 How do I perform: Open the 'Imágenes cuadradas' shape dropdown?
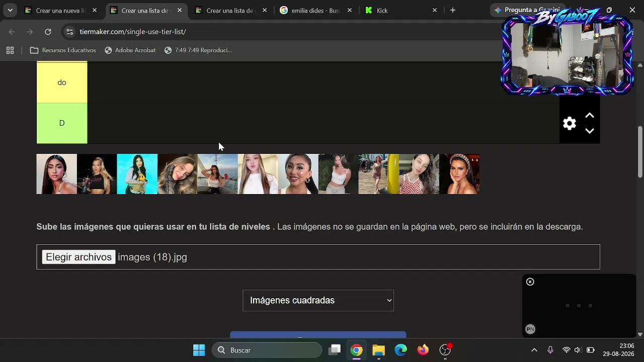pyautogui.click(x=318, y=300)
